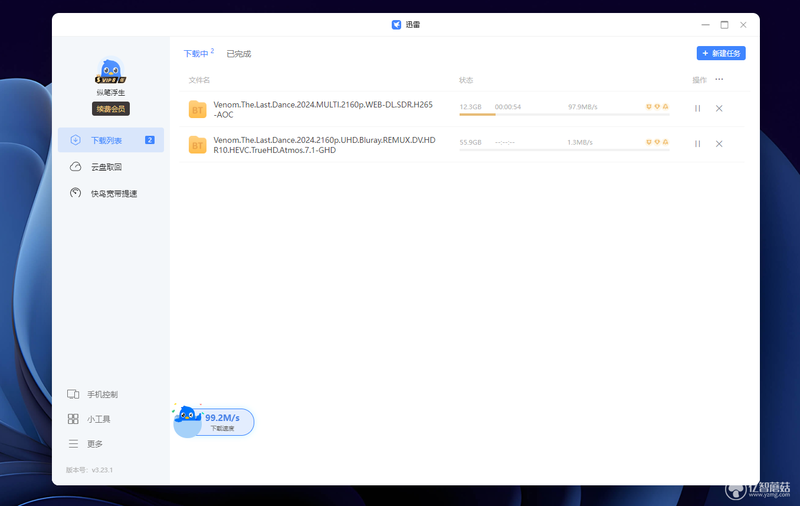Click the download list arrow icon

(76, 140)
